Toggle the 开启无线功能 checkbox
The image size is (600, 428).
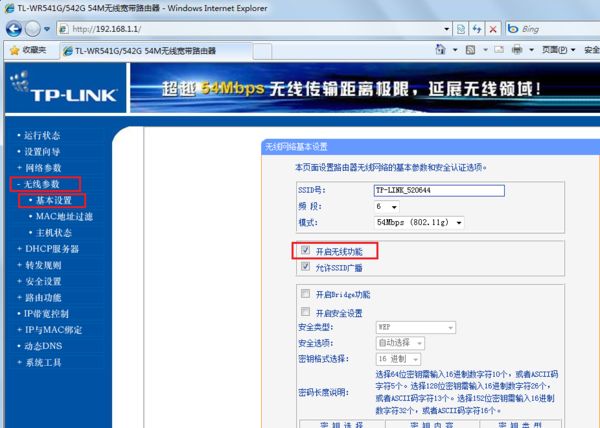[305, 250]
